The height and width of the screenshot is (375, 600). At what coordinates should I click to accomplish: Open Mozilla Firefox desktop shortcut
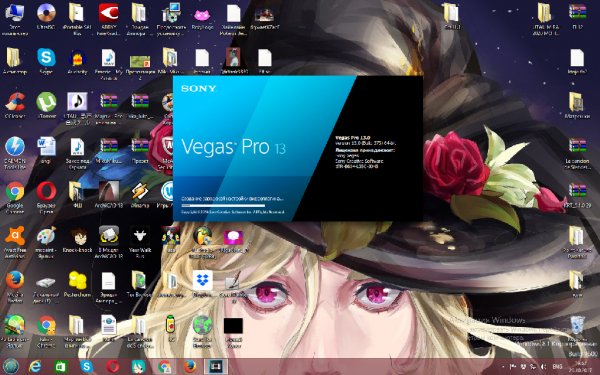pos(15,280)
